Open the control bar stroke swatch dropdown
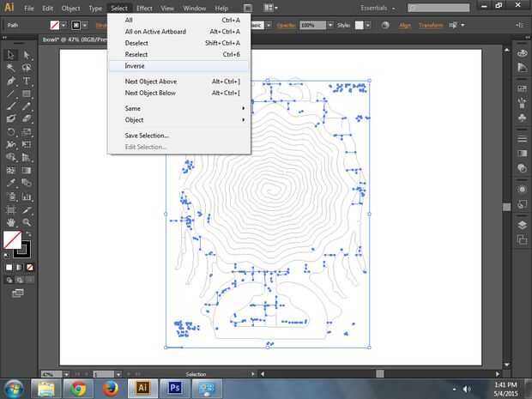 [85, 25]
